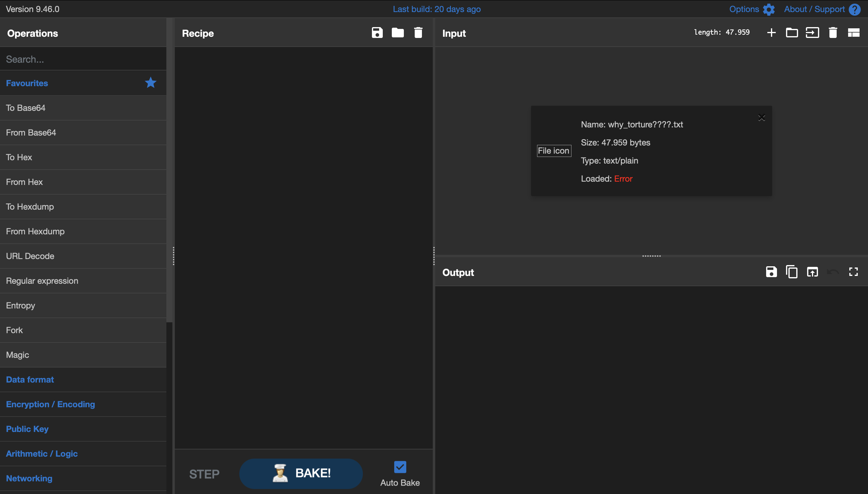Screen dimensions: 868x494
Task: Load a recipe via folder icon
Action: pyautogui.click(x=398, y=33)
